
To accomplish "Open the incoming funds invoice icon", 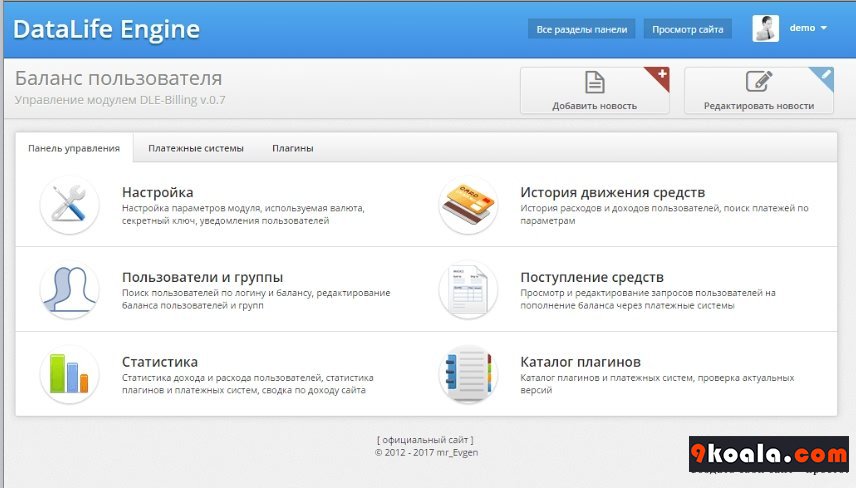I will pyautogui.click(x=468, y=290).
